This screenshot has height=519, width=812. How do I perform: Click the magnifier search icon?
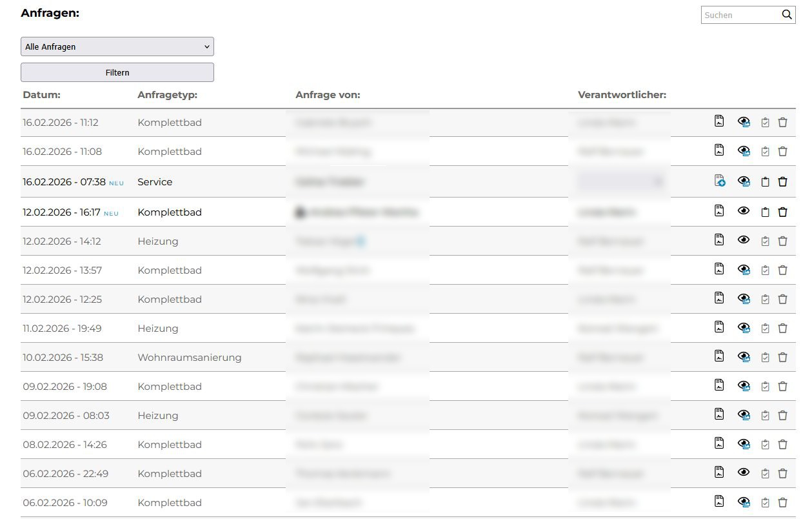(x=787, y=15)
